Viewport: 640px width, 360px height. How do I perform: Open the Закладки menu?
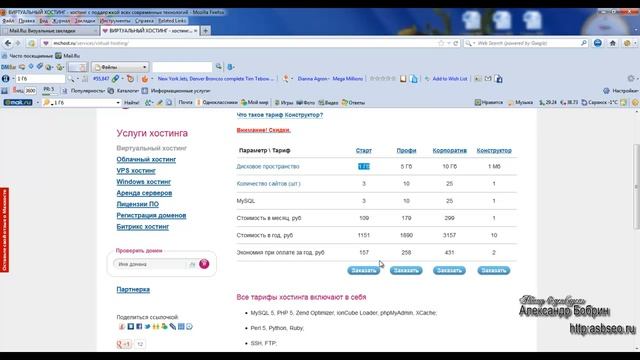pyautogui.click(x=85, y=20)
